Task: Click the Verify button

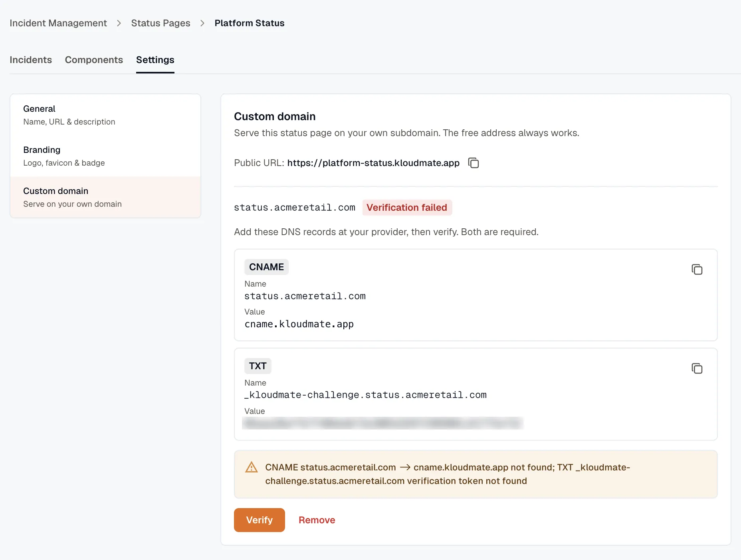Action: pos(260,520)
